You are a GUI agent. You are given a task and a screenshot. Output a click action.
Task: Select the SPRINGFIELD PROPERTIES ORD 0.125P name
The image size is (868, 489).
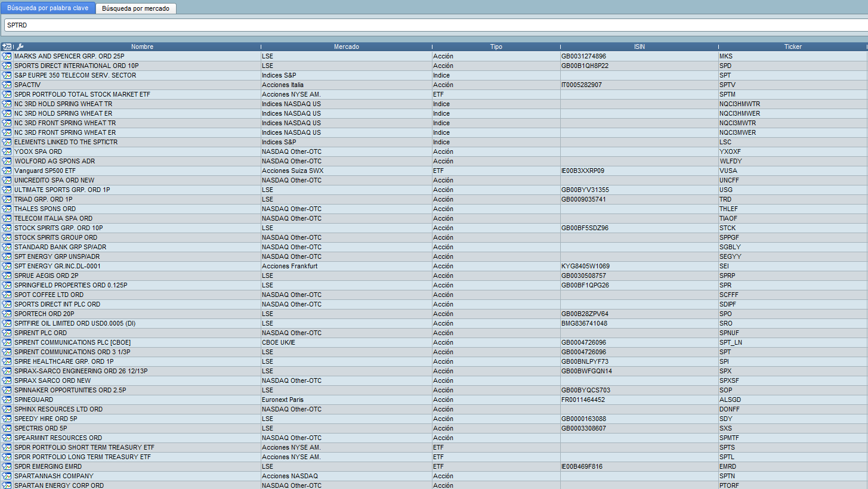click(x=71, y=285)
